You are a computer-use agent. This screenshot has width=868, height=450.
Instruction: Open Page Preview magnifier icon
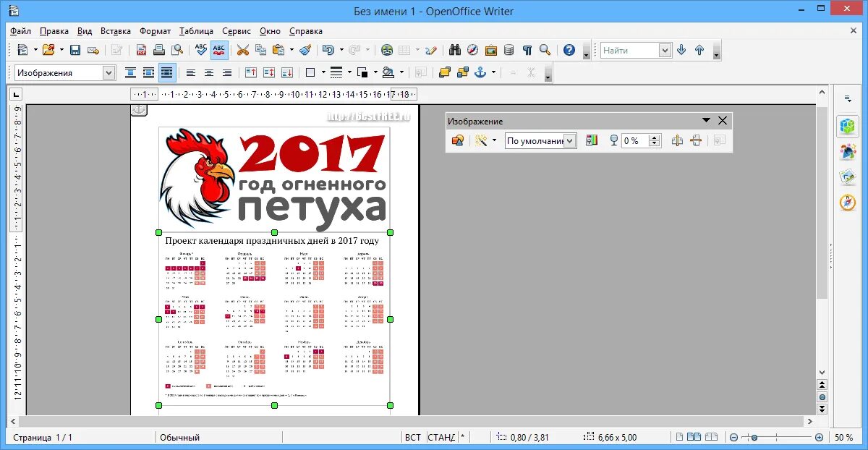[177, 50]
